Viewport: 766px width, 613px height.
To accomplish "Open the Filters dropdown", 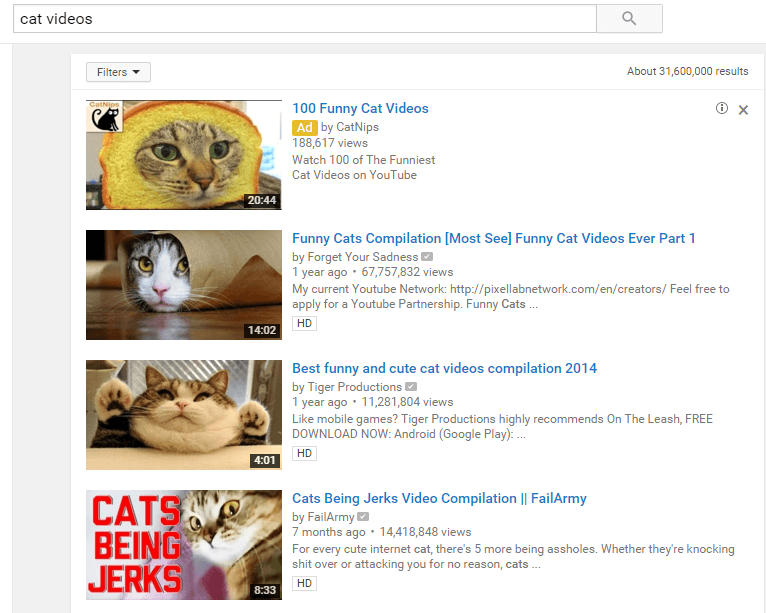I will point(118,72).
